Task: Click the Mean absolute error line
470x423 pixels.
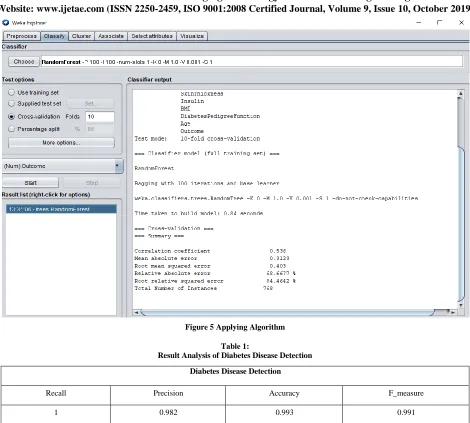Action: pos(212,258)
